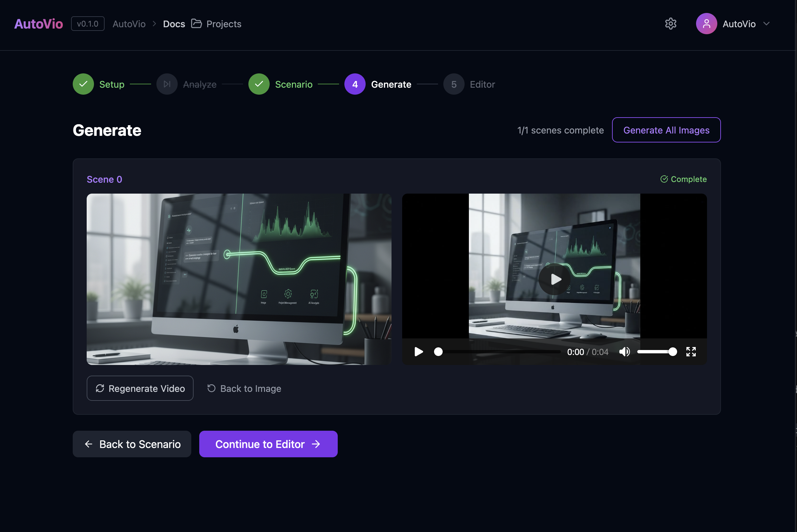Viewport: 797px width, 532px height.
Task: Click the large center play overlay on video
Action: point(554,279)
